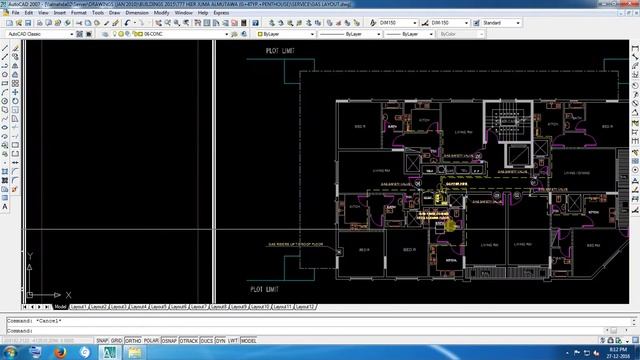Click the Save icon in standard toolbar

28,23
